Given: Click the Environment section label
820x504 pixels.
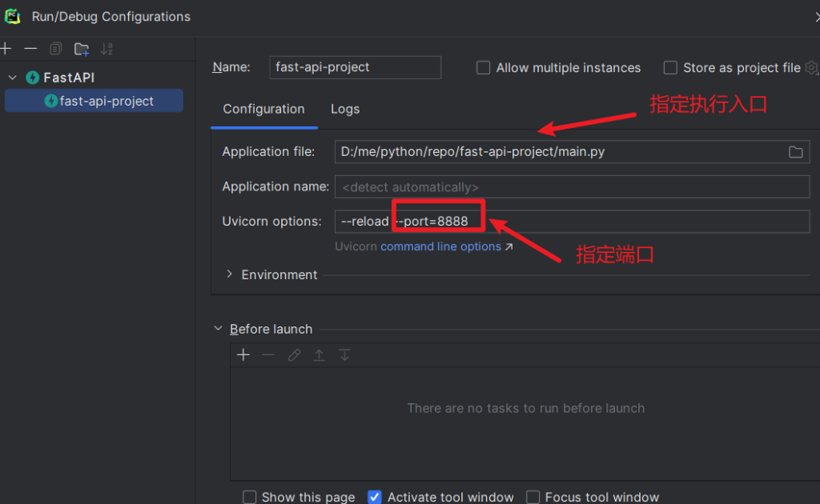Looking at the screenshot, I should [279, 274].
